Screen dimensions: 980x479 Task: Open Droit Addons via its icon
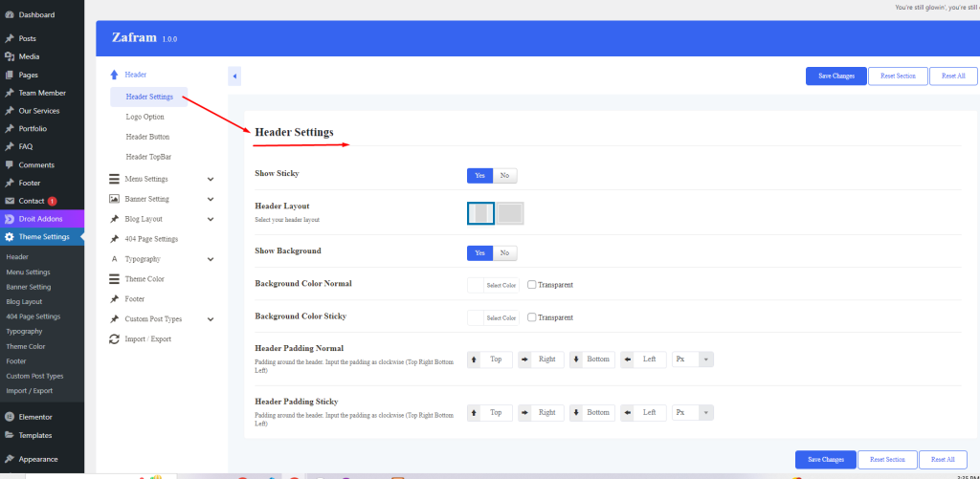pos(9,219)
